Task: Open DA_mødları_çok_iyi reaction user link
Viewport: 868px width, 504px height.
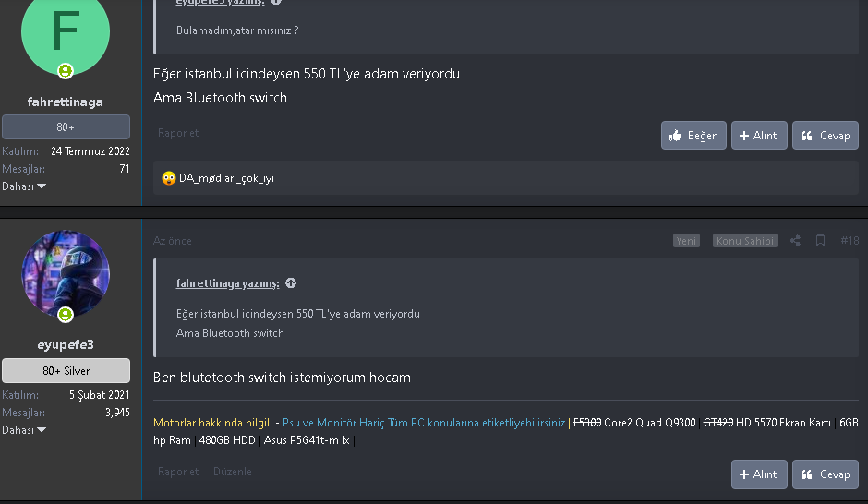Action: (x=226, y=178)
